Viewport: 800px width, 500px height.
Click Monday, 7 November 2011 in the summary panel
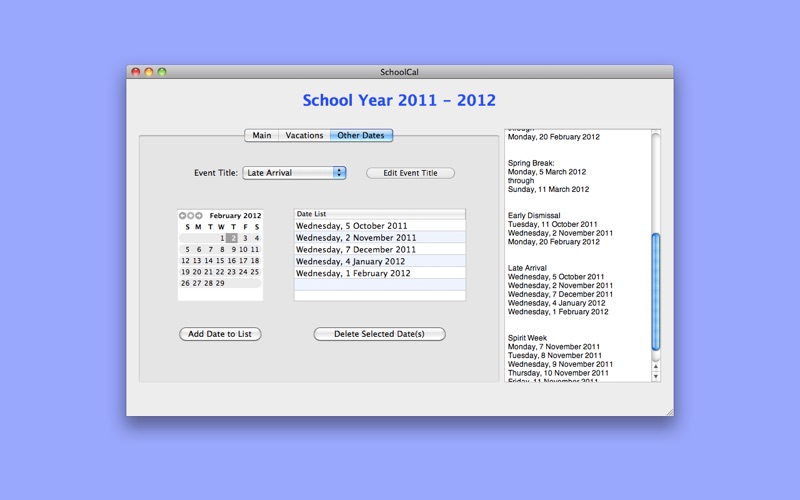(x=554, y=346)
